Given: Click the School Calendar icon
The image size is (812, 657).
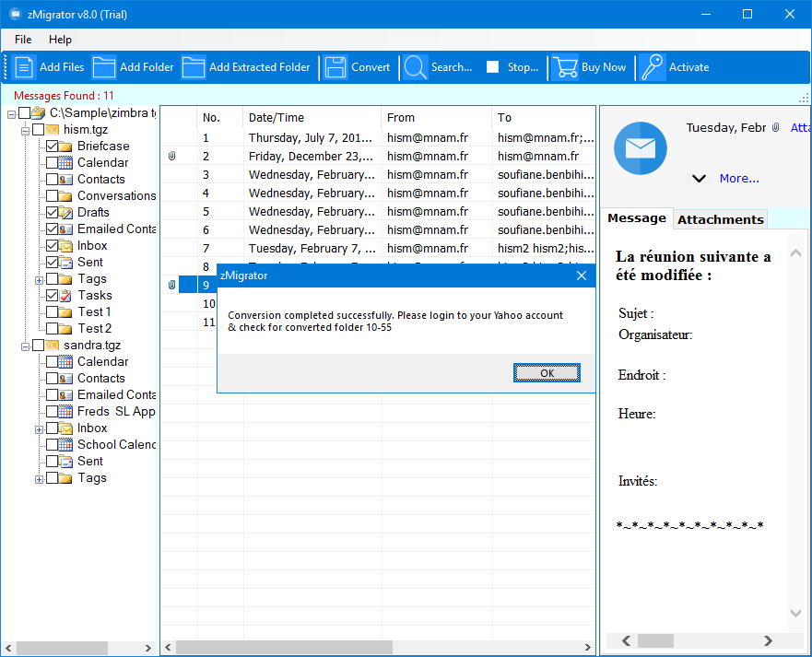Looking at the screenshot, I should (x=65, y=445).
